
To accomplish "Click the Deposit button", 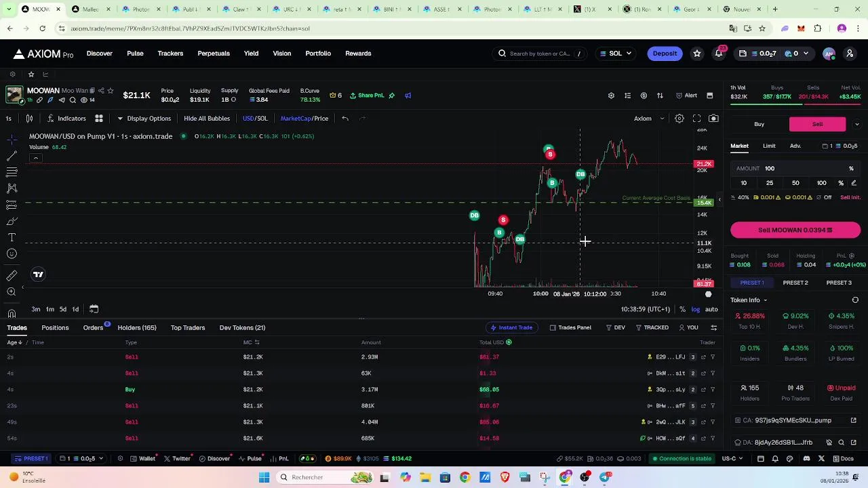I will [x=665, y=54].
